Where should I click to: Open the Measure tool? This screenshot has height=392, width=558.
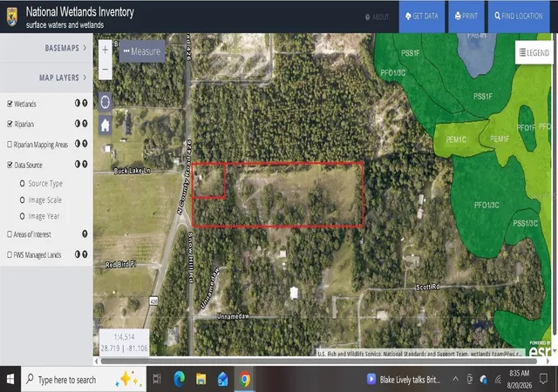point(142,51)
